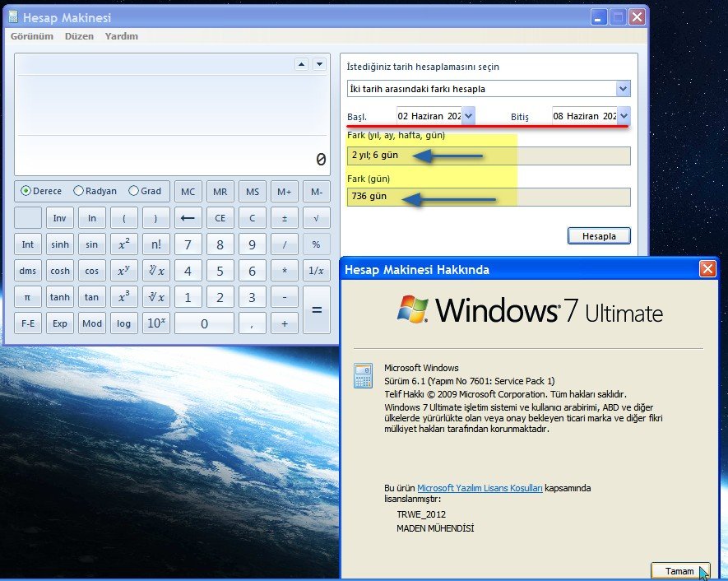728x581 pixels.
Task: Click the division key
Action: (285, 244)
